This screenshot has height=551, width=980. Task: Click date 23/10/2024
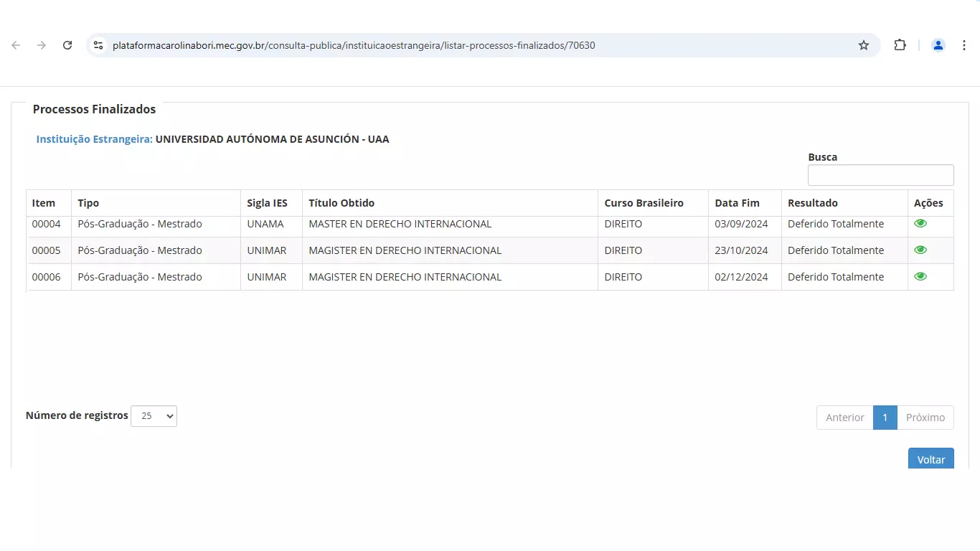(x=741, y=250)
